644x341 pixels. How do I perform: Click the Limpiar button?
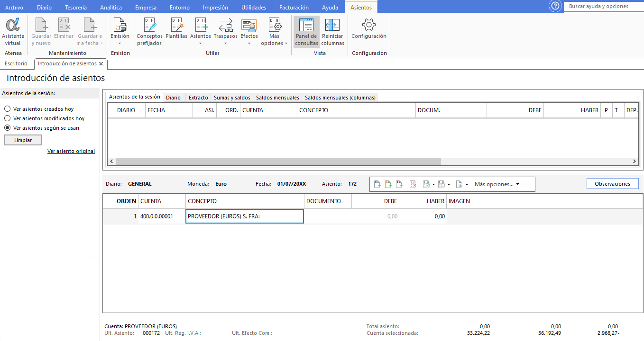(23, 140)
